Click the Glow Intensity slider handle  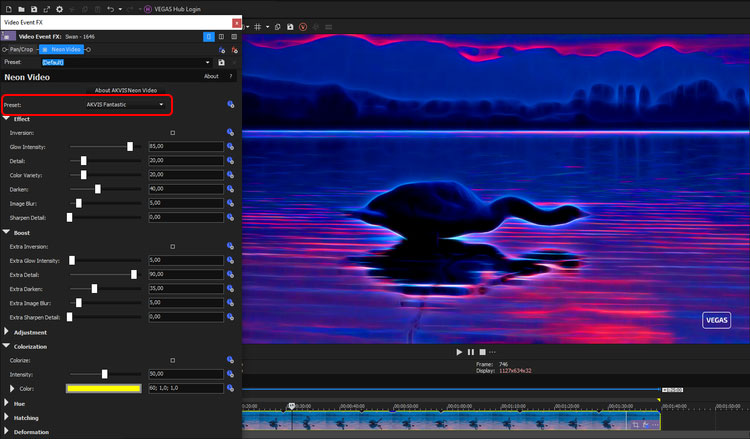click(130, 147)
